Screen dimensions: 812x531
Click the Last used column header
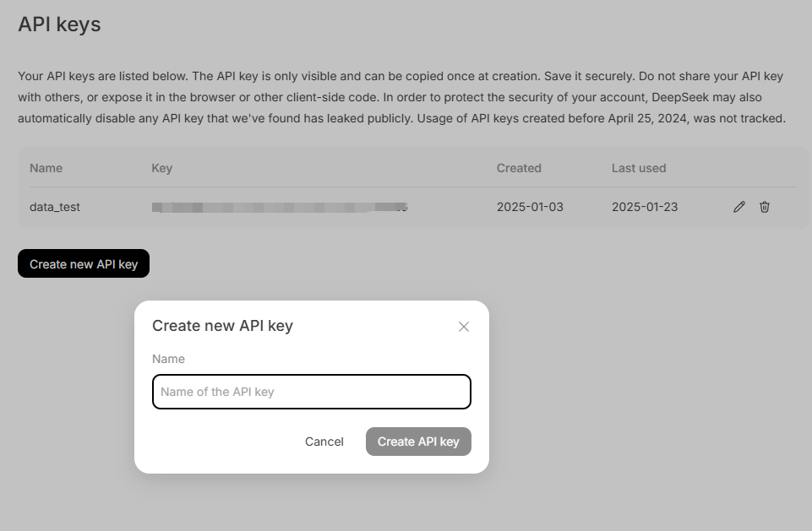click(x=639, y=168)
